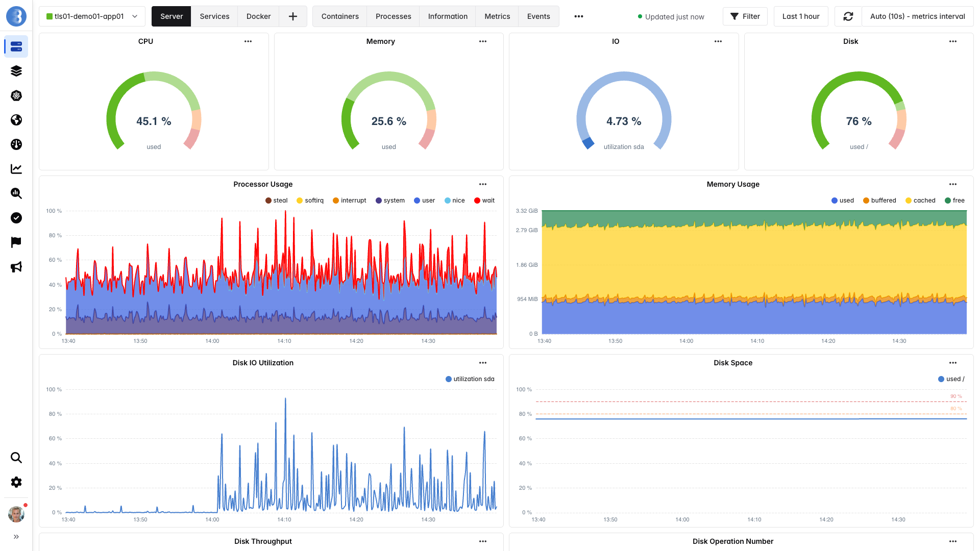Open the Disk IO Utilization options menu
The image size is (980, 551).
[x=483, y=363]
